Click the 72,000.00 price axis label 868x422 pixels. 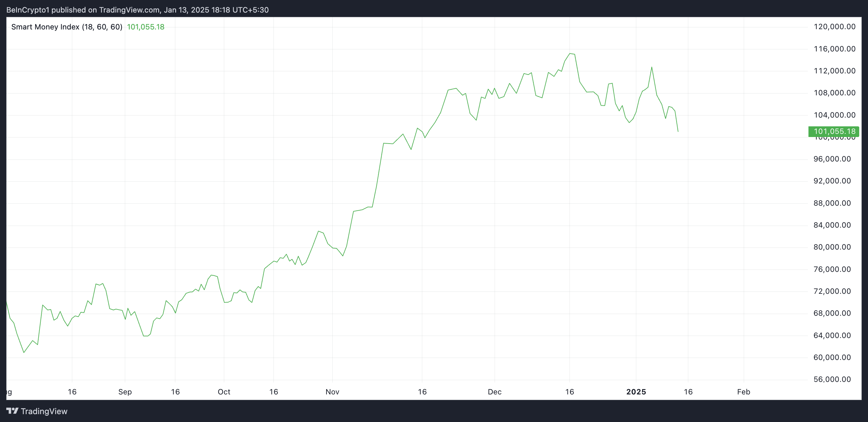pos(832,291)
